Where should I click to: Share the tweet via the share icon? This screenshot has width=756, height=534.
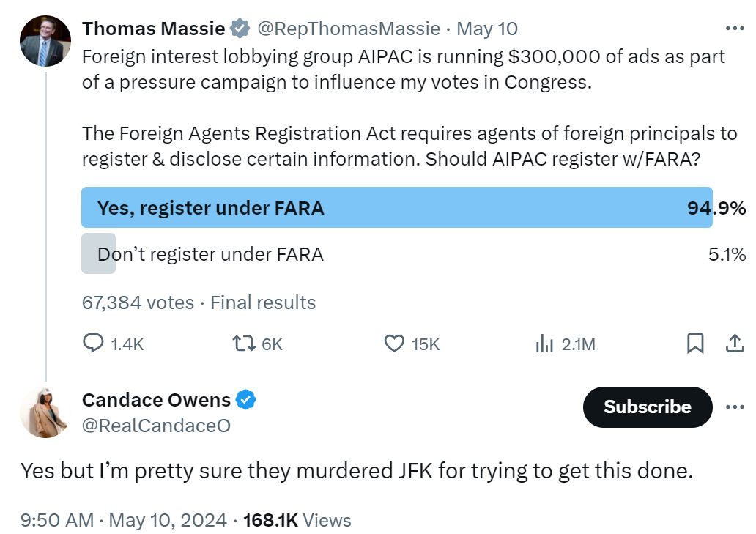click(734, 344)
